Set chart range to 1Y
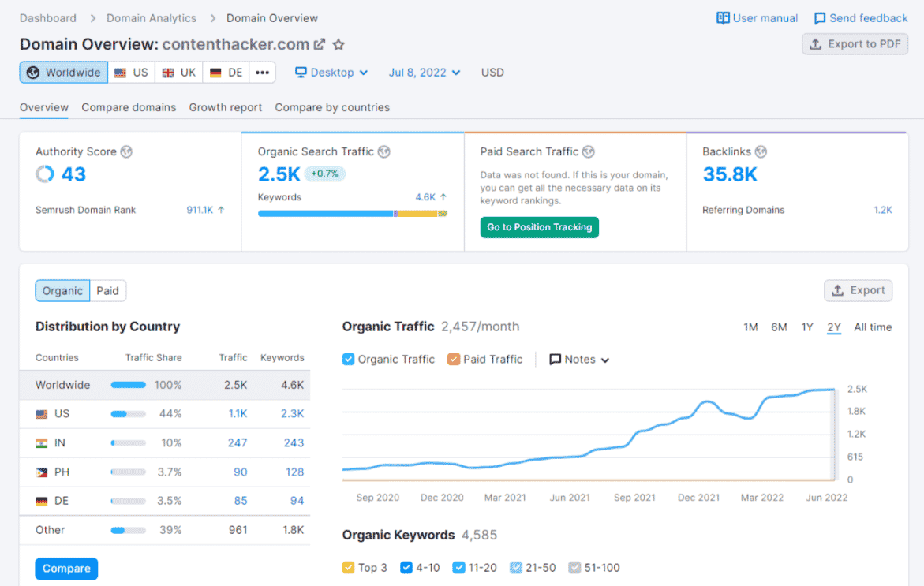This screenshot has width=924, height=586. coord(807,327)
